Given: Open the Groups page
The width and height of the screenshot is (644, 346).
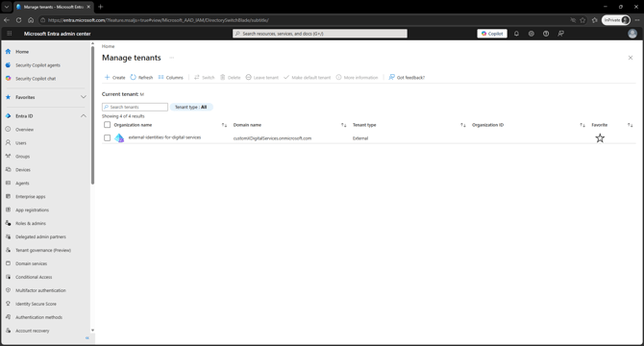Looking at the screenshot, I should (23, 157).
